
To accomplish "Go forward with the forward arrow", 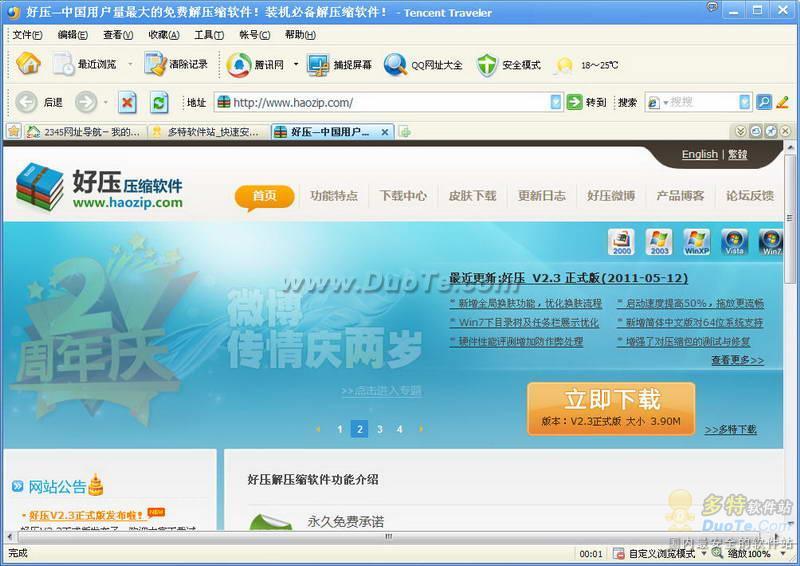I will click(x=86, y=102).
